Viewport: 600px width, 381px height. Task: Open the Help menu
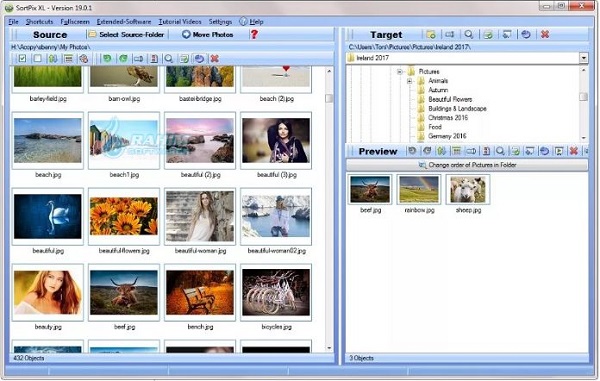tap(251, 22)
